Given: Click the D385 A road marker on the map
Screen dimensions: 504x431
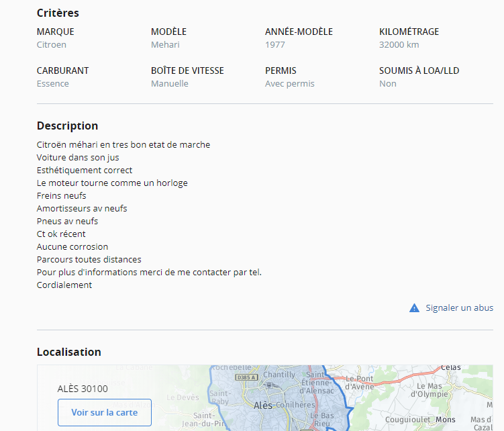Looking at the screenshot, I should tap(246, 377).
